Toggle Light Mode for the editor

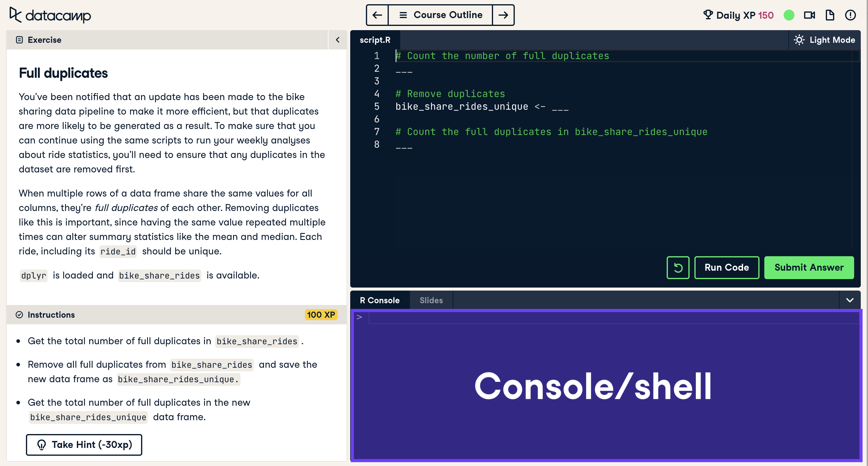click(824, 40)
